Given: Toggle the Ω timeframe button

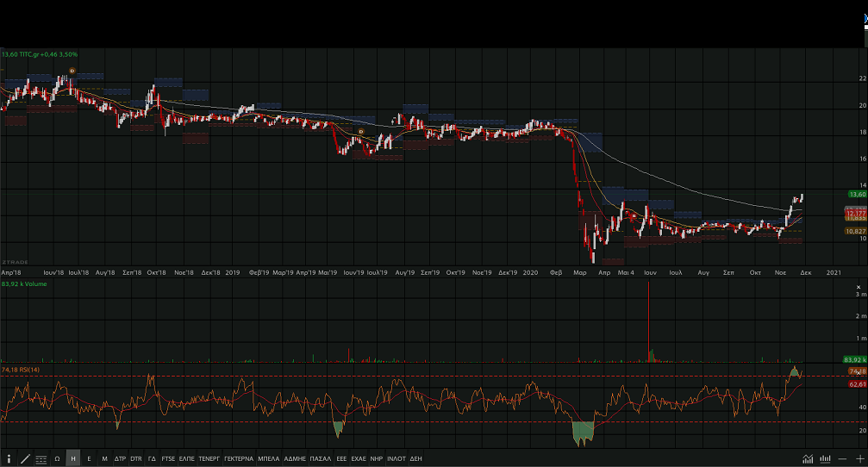Looking at the screenshot, I should coord(58,459).
